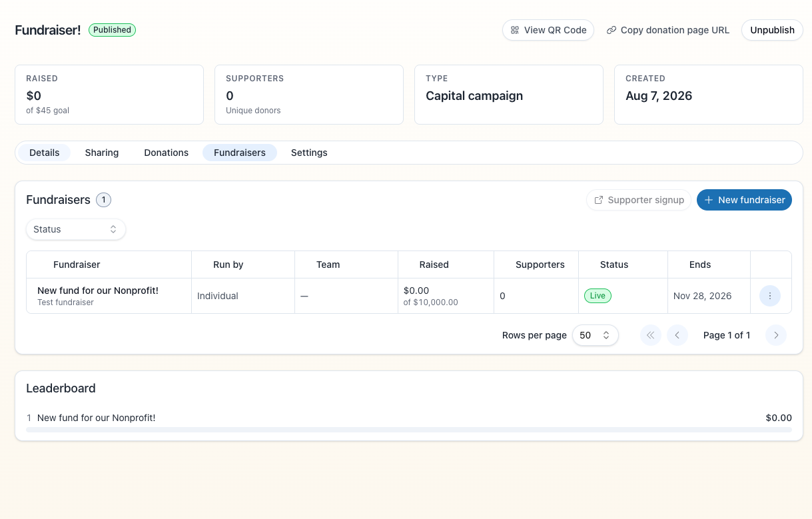Go to previous page chevron
The width and height of the screenshot is (812, 519).
coord(677,335)
